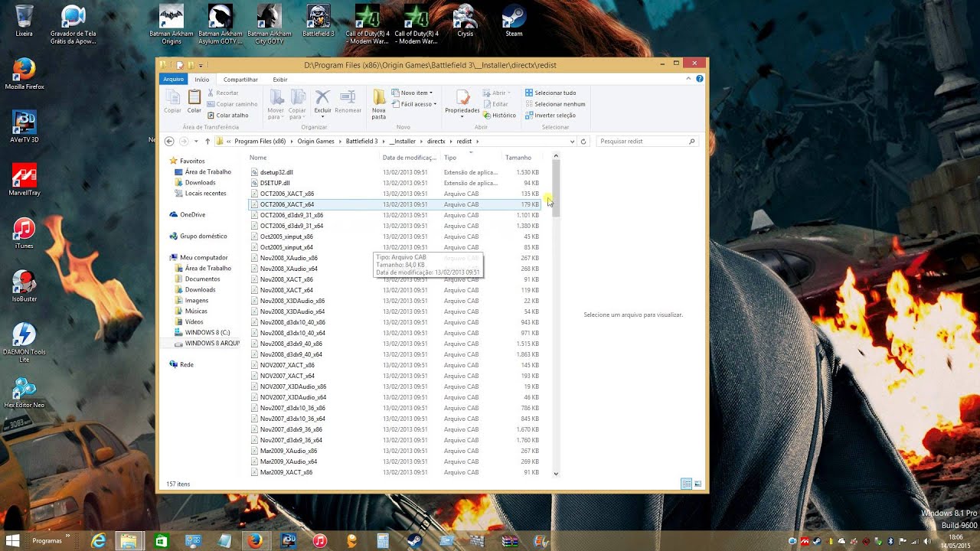Click Windows Start button

12,541
